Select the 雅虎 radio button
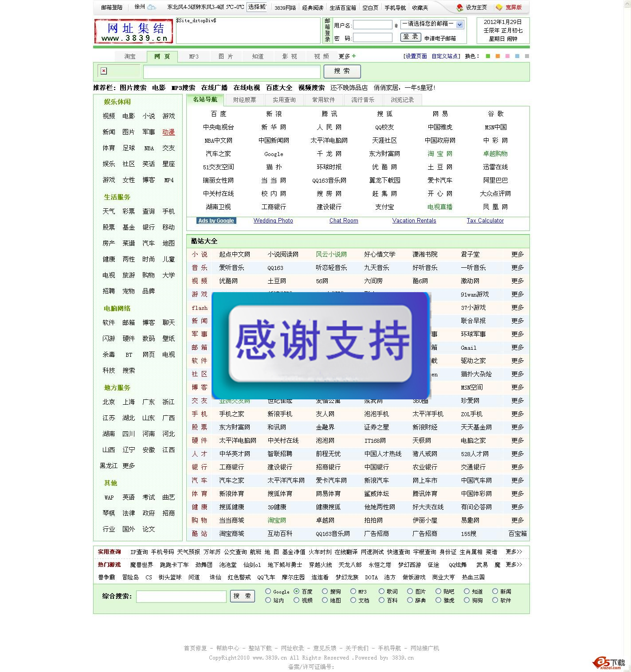 [x=439, y=600]
